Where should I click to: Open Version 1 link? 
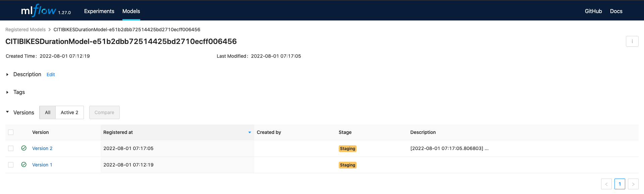tap(42, 165)
